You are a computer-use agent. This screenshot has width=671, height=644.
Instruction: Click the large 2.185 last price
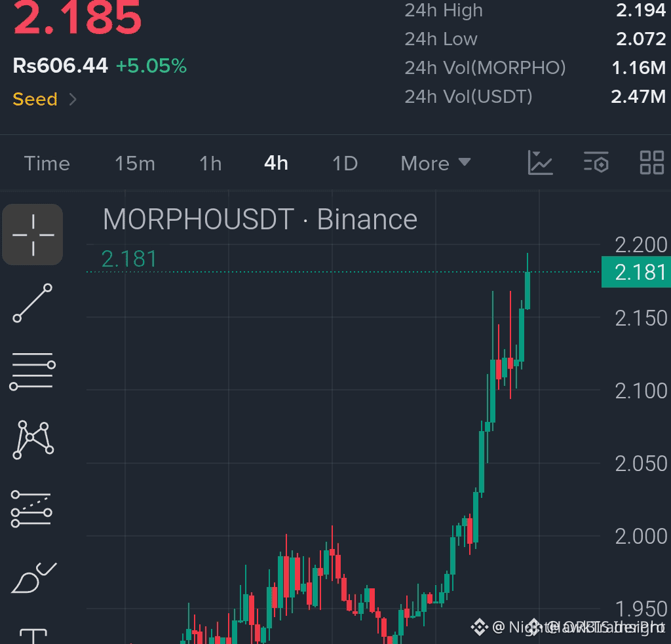[x=77, y=18]
